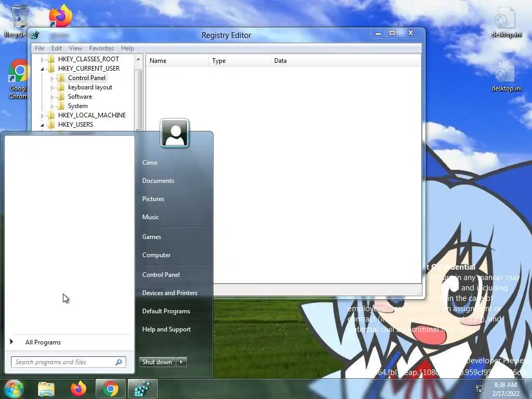Select the keyboard layout key label

point(90,87)
